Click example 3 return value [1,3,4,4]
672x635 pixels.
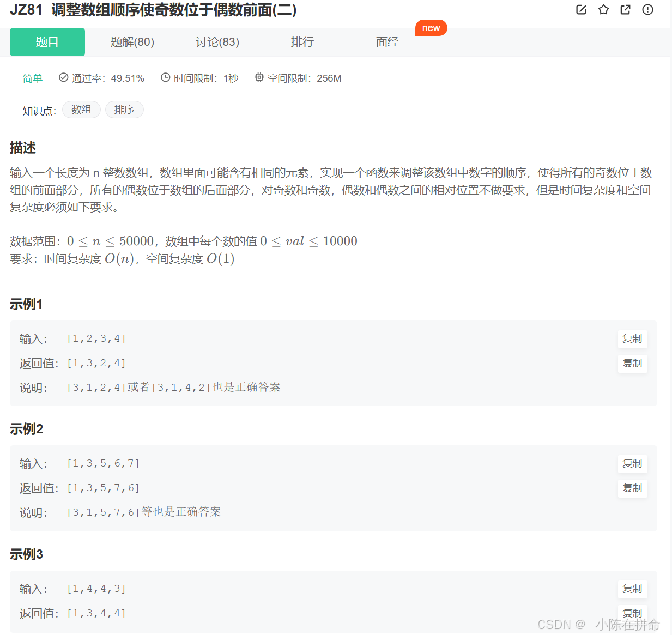(96, 613)
